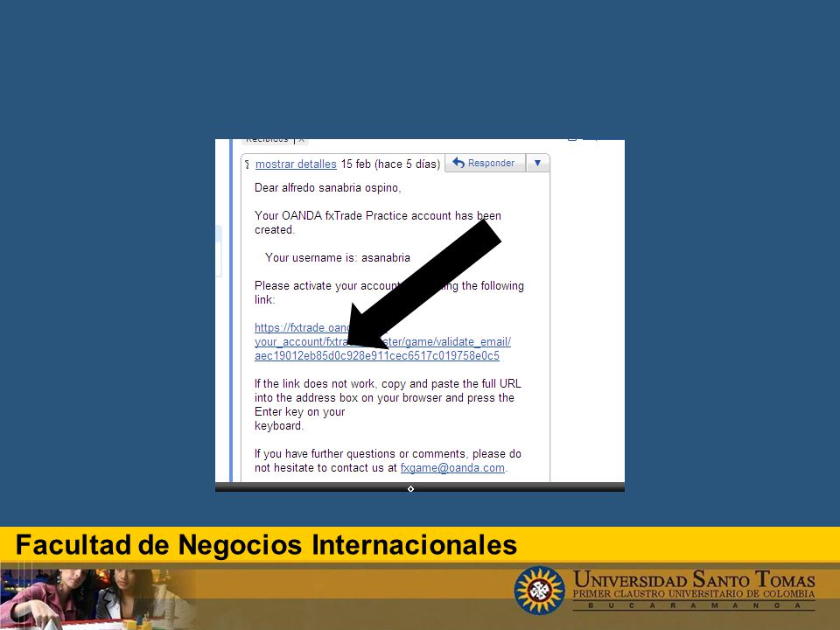The width and height of the screenshot is (840, 630).
Task: Open the validate_email activation link hash line
Action: pyautogui.click(x=376, y=356)
